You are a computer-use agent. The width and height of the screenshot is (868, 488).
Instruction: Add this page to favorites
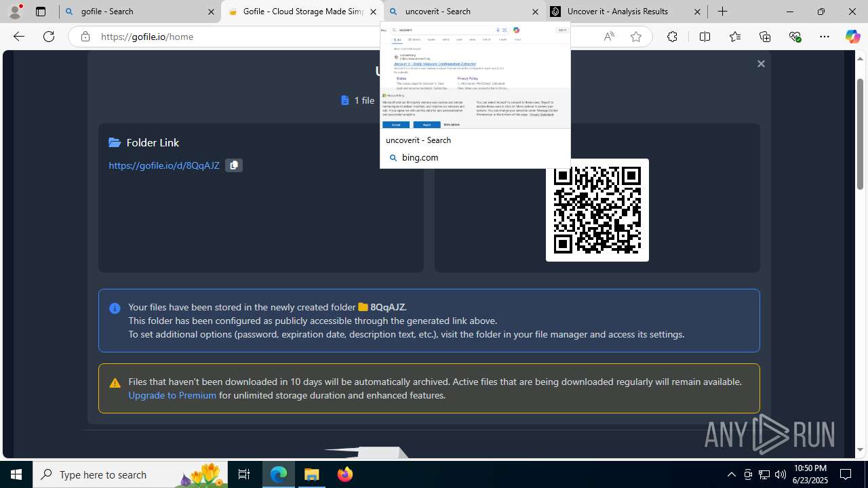point(636,37)
